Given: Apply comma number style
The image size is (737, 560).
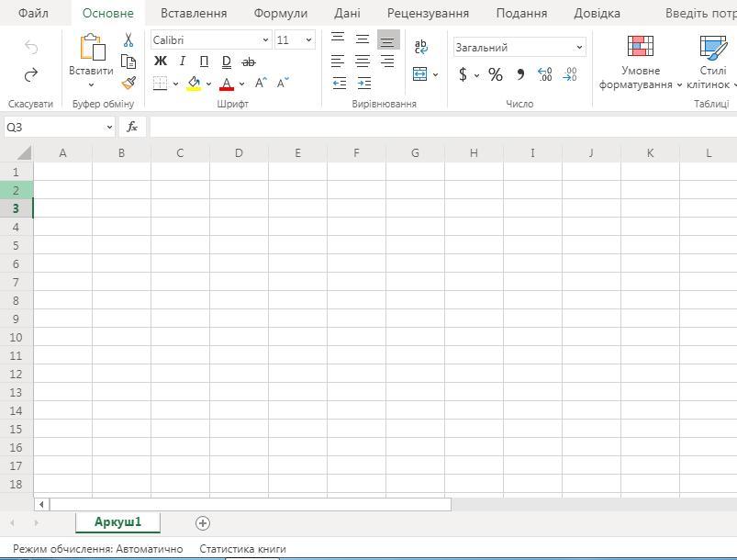Looking at the screenshot, I should click(x=520, y=74).
